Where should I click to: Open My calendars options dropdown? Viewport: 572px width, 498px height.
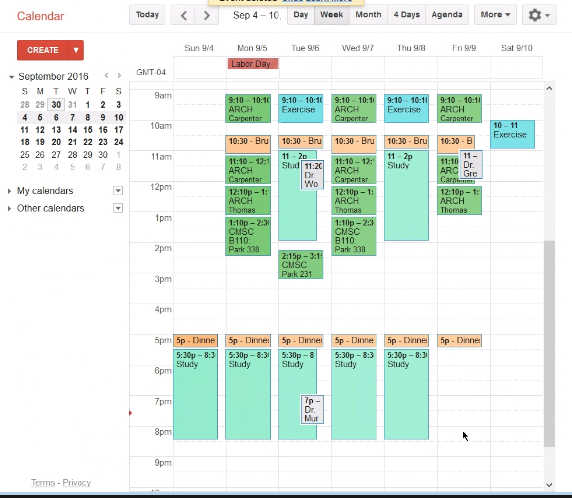pos(118,190)
